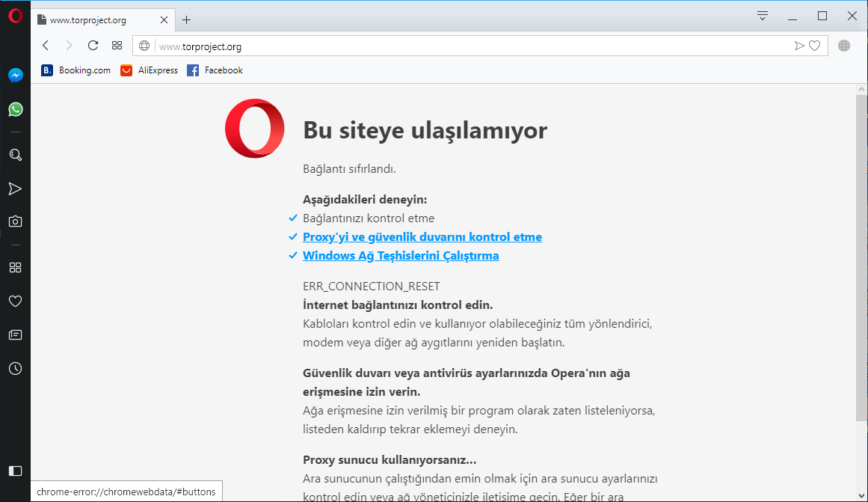The width and height of the screenshot is (868, 502).
Task: Open the AliExpress bookmark
Action: click(150, 70)
